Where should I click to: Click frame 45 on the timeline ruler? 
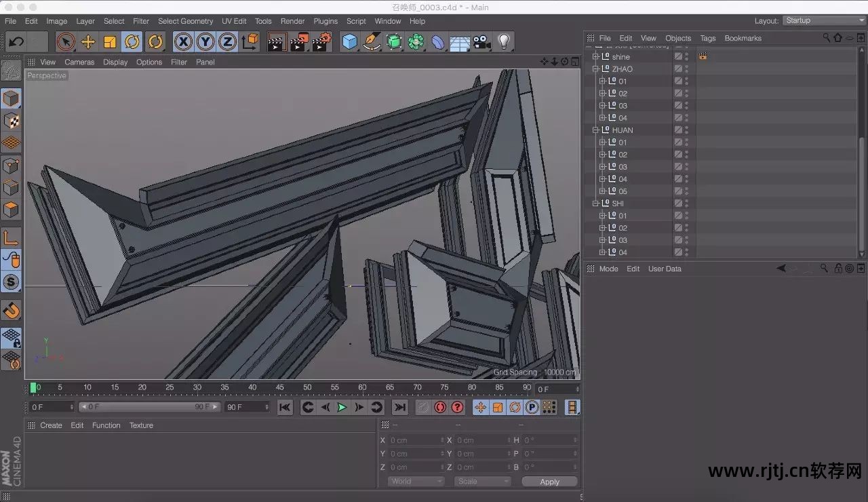coord(279,387)
